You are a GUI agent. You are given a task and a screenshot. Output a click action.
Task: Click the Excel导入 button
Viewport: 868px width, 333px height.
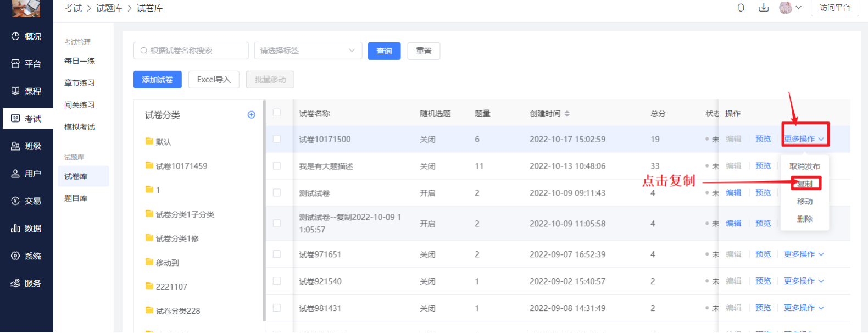tap(214, 80)
